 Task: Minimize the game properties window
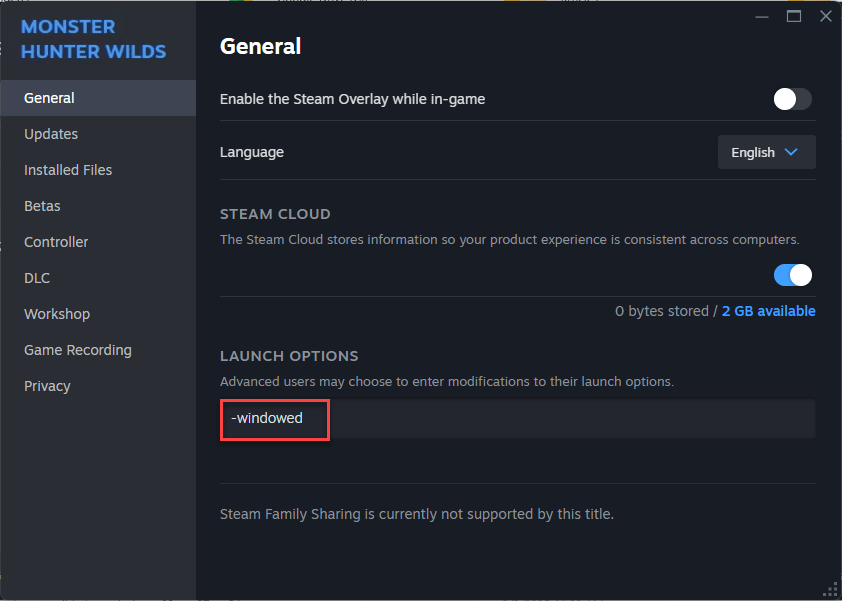tap(762, 16)
